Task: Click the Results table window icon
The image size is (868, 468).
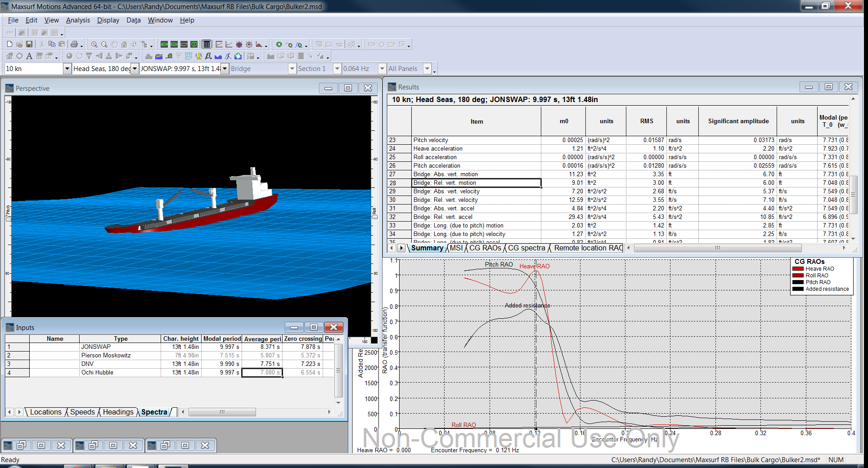Action: click(x=207, y=44)
